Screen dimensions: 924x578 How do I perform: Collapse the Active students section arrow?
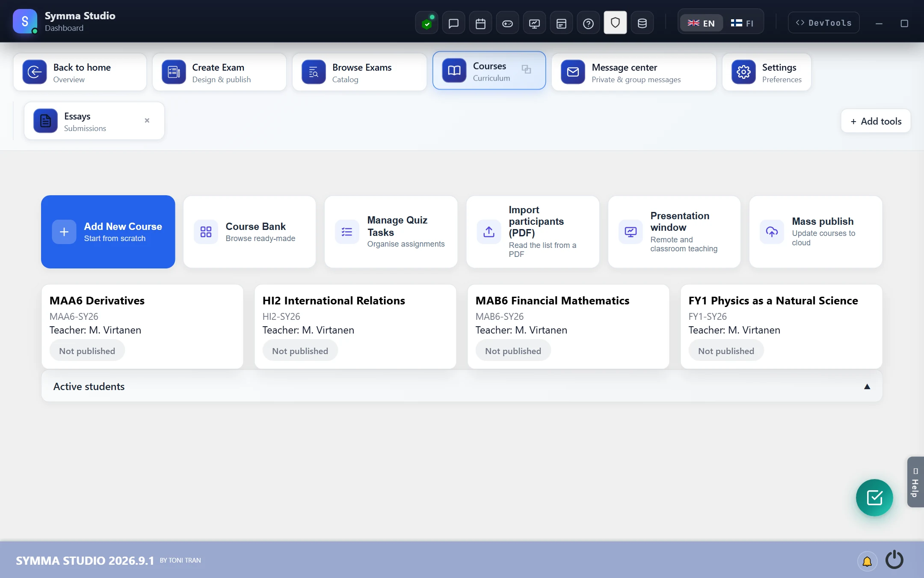click(x=867, y=387)
